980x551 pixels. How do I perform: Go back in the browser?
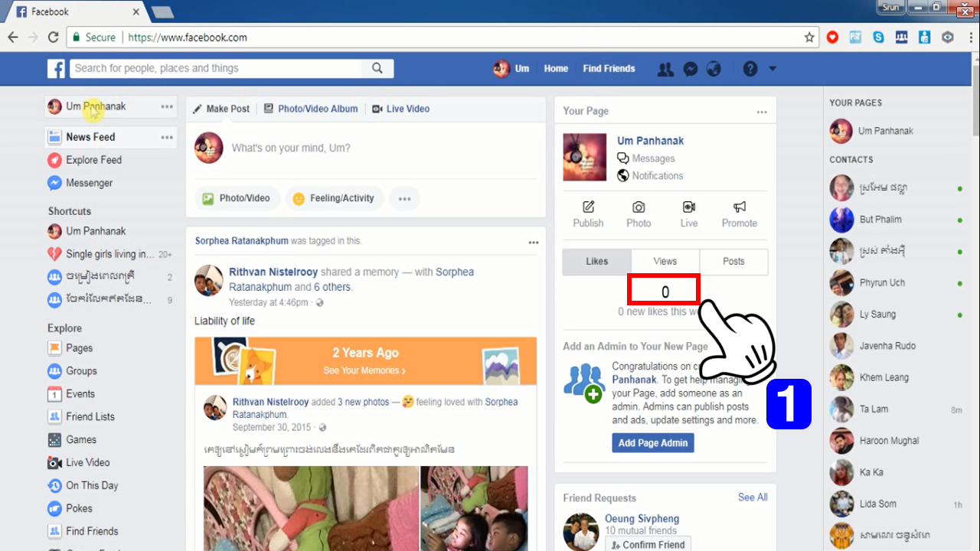pos(13,37)
